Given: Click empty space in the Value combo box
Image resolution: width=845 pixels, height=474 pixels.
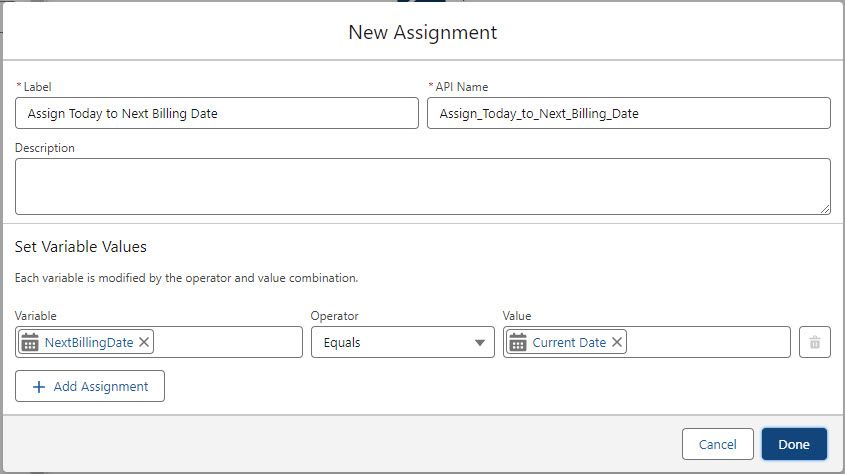Looking at the screenshot, I should 708,342.
